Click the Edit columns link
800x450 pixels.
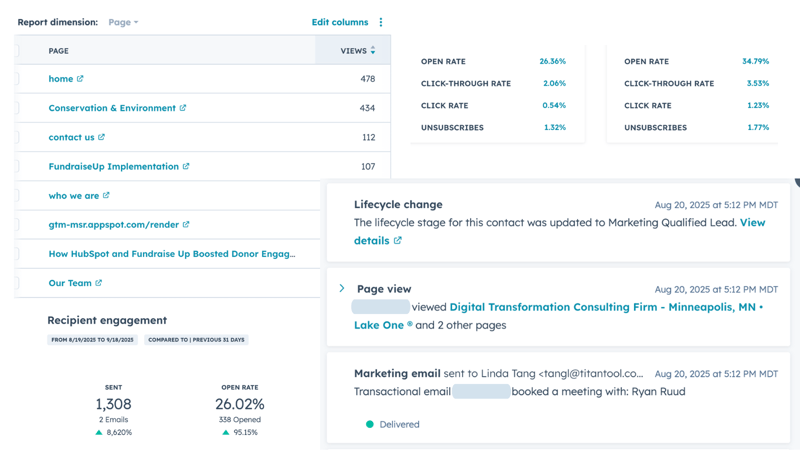(340, 22)
